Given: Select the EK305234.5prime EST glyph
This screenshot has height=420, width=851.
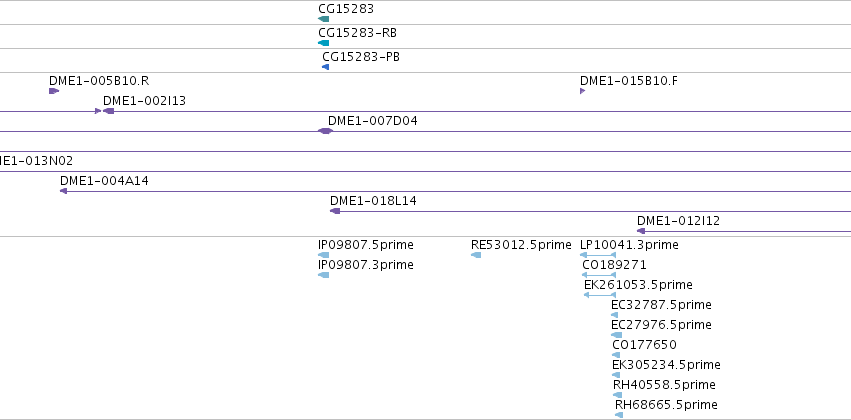Looking at the screenshot, I should pyautogui.click(x=616, y=375).
